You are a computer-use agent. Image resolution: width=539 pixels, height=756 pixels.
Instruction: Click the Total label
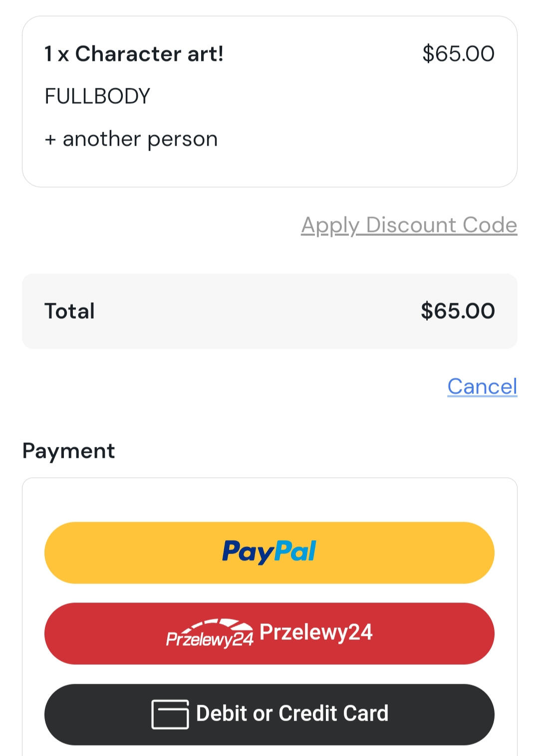[x=69, y=311]
